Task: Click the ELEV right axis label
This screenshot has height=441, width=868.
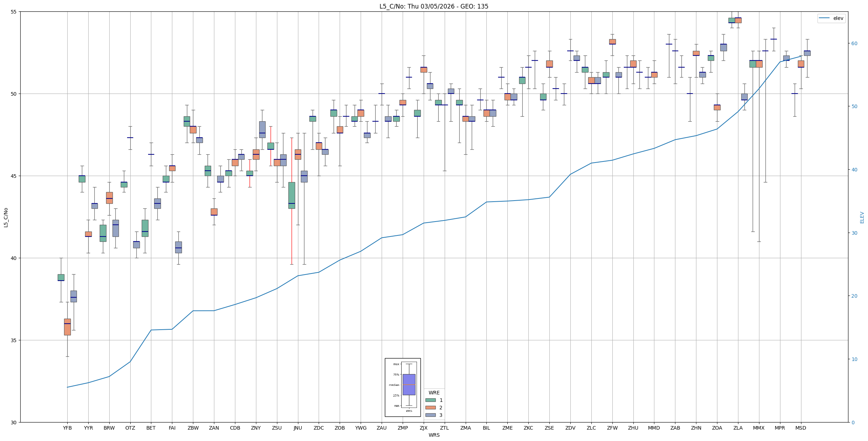Action: 862,217
